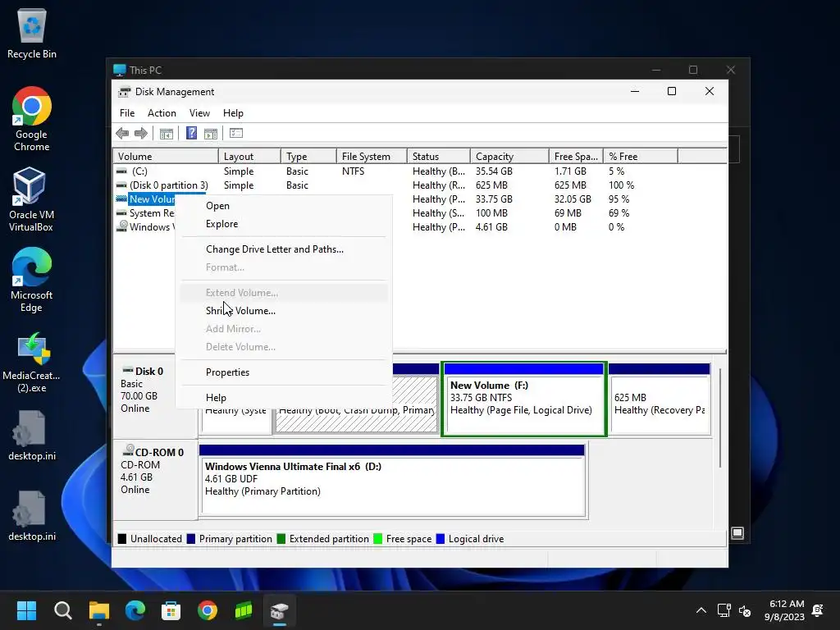Viewport: 840px width, 630px height.
Task: Select Shrink Volume... in context menu
Action: [x=284, y=311]
